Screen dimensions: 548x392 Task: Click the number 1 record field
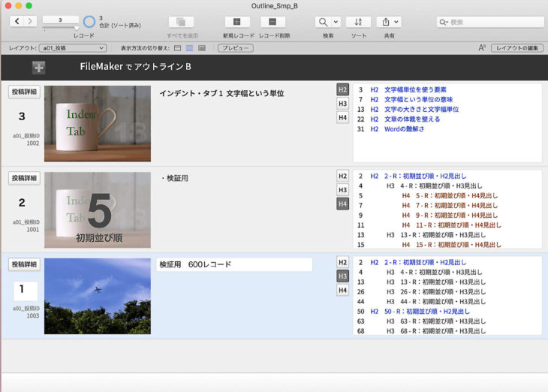pos(26,291)
